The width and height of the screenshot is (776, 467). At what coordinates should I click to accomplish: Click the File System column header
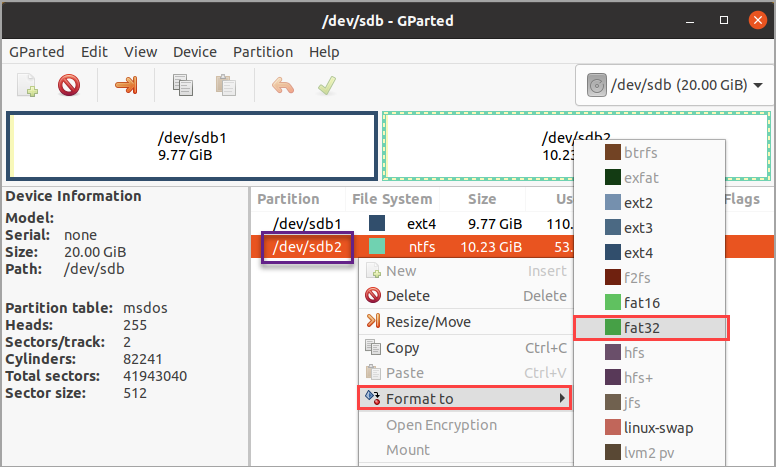392,199
